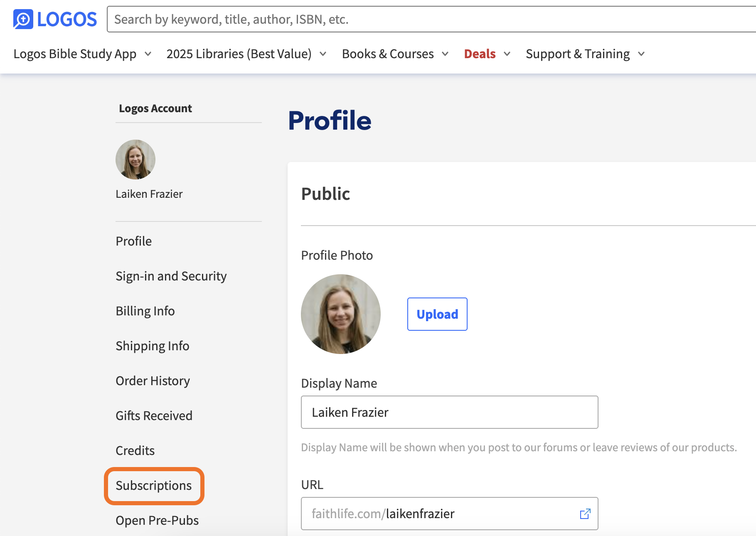This screenshot has width=756, height=536.
Task: Open Gifts Received
Action: point(154,416)
